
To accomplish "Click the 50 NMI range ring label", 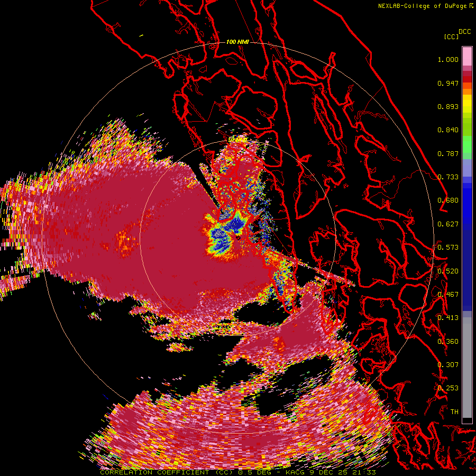I will [237, 140].
